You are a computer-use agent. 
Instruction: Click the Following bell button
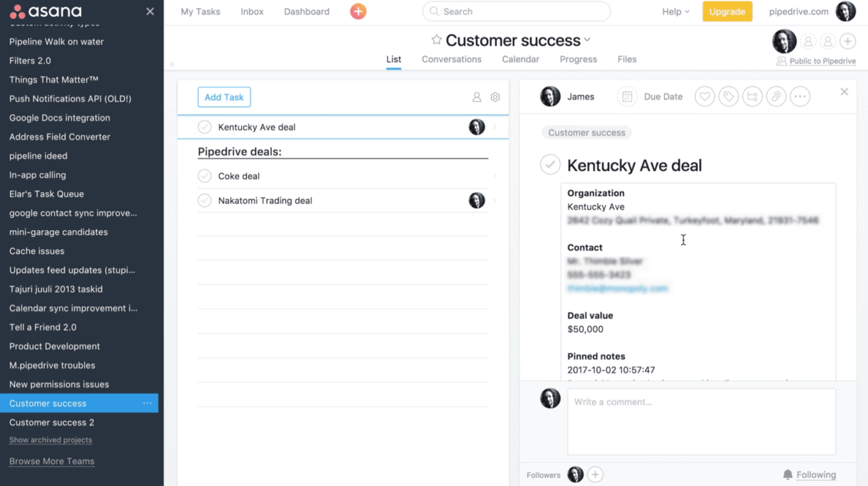click(809, 474)
